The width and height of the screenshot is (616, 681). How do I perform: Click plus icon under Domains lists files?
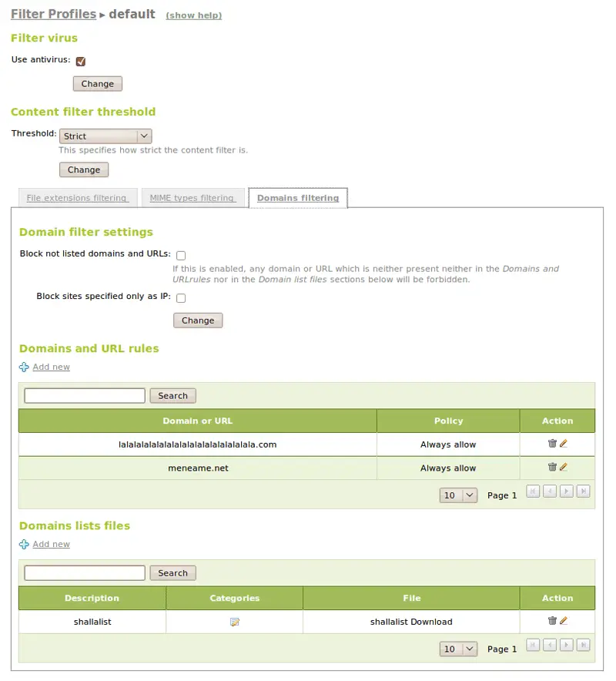tap(24, 544)
